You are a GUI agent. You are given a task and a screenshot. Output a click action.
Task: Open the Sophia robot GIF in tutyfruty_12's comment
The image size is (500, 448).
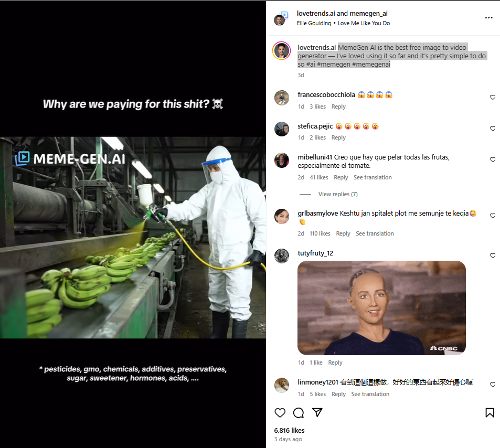coord(381,308)
